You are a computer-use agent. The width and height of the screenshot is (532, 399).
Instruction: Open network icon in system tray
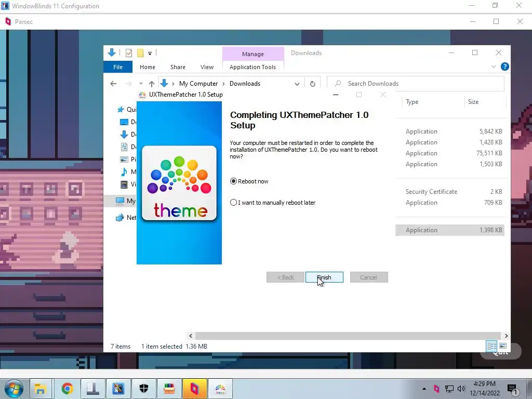tap(449, 389)
